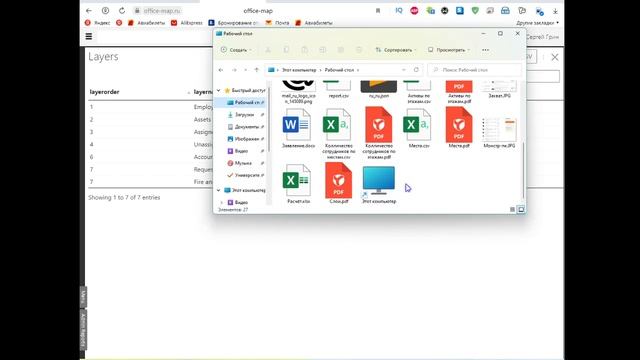The height and width of the screenshot is (360, 640).
Task: Click the green shield extension icon
Action: tap(475, 11)
